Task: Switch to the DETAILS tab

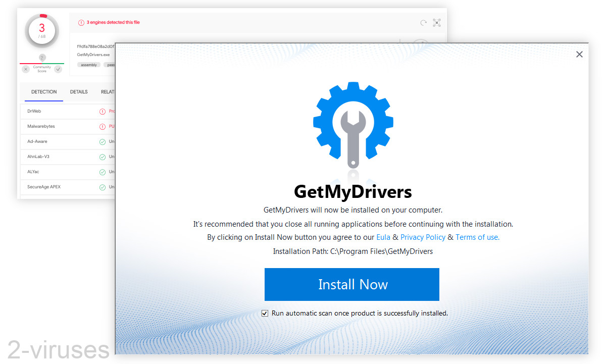Action: [x=79, y=92]
